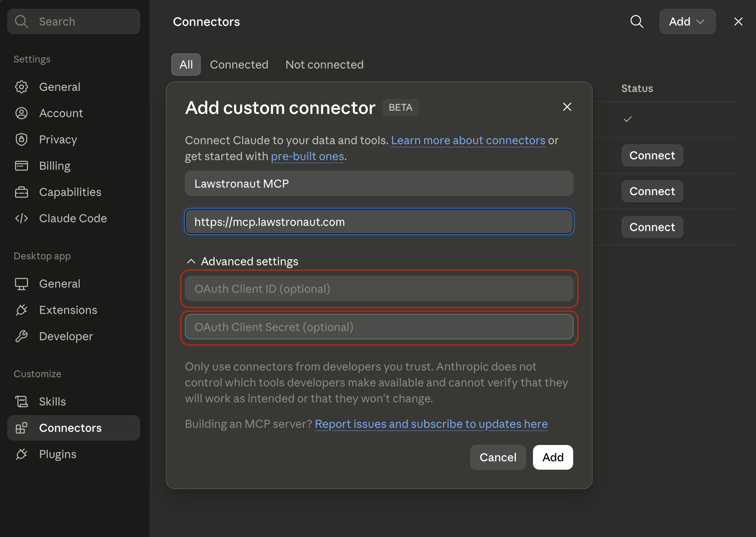The height and width of the screenshot is (537, 756).
Task: Click the Status column header
Action: [637, 88]
